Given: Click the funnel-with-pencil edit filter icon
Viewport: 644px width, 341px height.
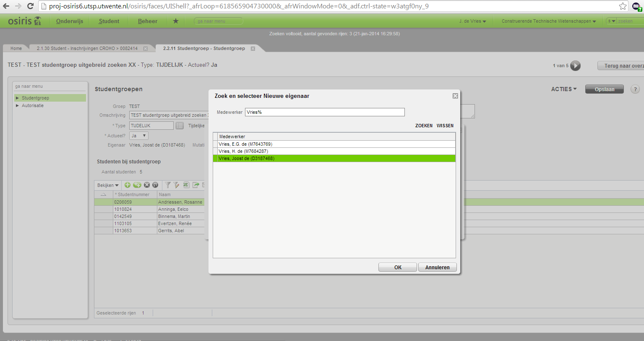Looking at the screenshot, I should (176, 185).
